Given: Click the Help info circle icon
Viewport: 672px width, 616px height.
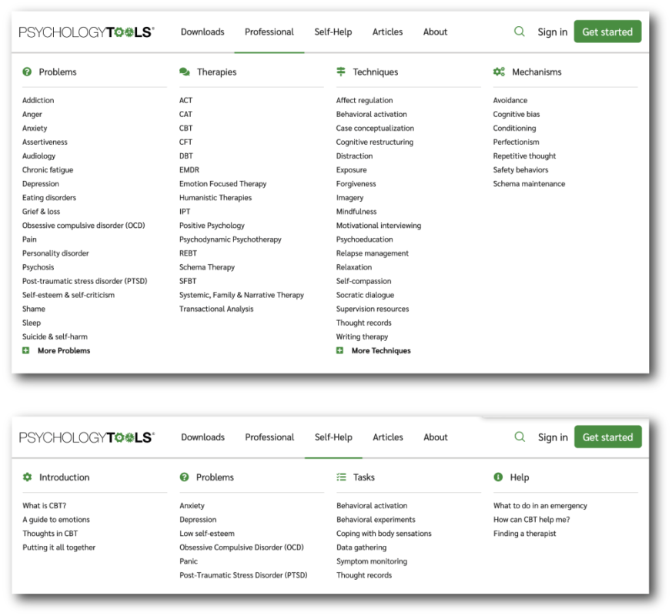Looking at the screenshot, I should click(498, 477).
